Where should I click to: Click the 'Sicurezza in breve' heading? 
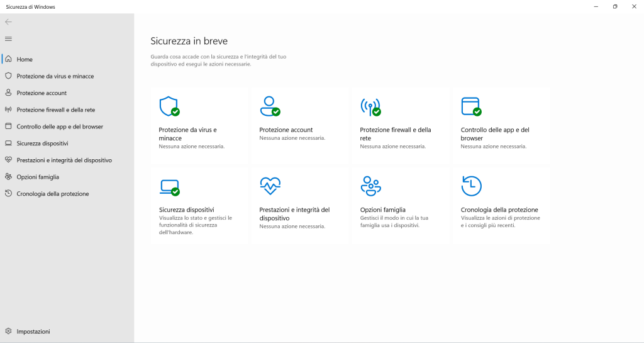tap(189, 41)
